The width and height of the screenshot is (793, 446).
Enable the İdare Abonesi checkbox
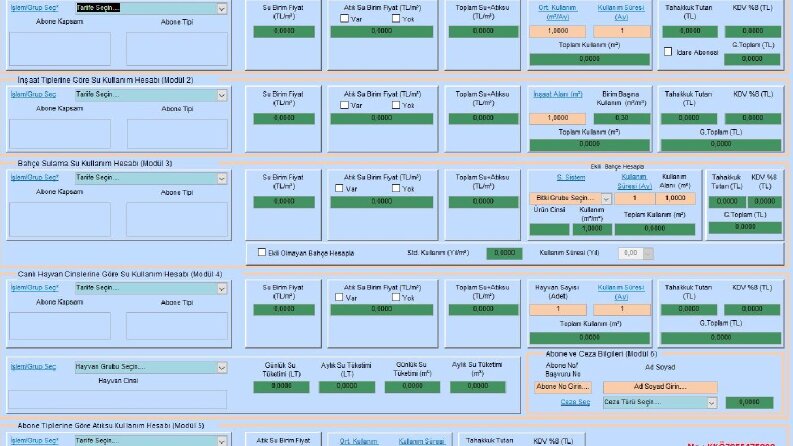pos(668,52)
